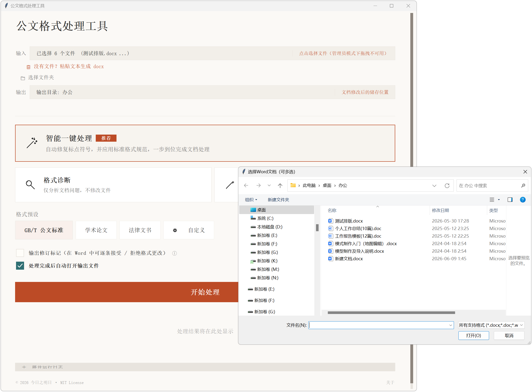
Task: Go back in the file dialog
Action: (x=246, y=186)
